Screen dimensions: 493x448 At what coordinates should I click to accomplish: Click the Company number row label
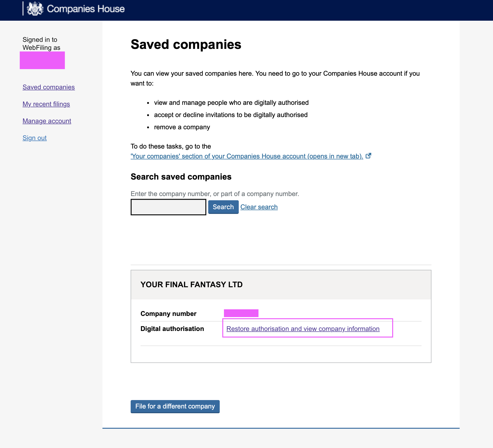tap(168, 314)
